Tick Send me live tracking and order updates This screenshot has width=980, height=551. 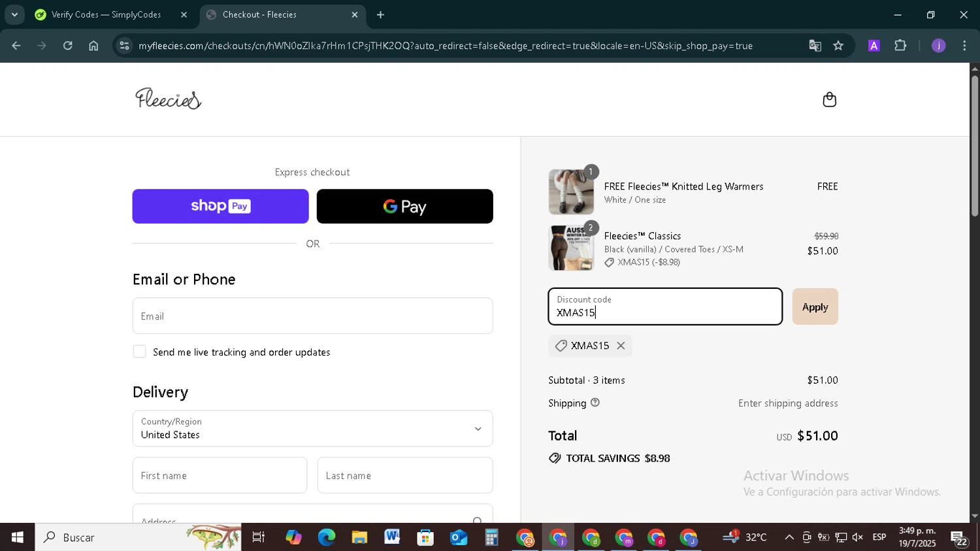[x=139, y=352]
